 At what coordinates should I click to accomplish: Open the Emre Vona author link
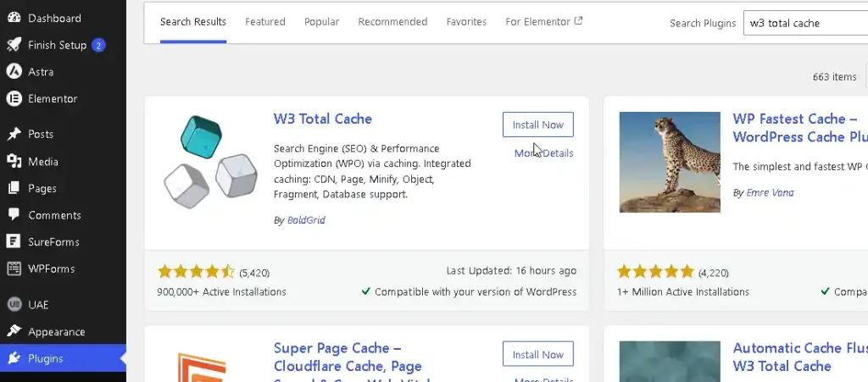tap(770, 193)
